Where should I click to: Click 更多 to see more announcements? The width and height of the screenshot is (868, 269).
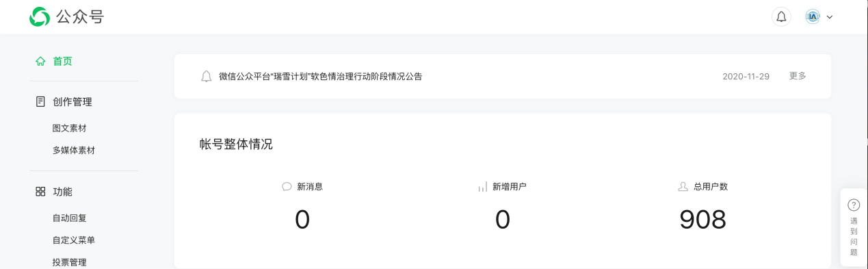coord(798,76)
